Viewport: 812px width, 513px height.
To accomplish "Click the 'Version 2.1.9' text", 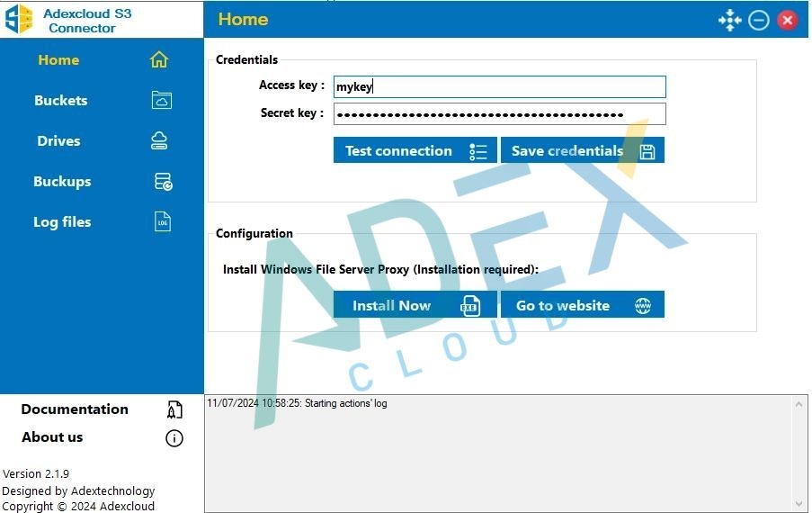I will point(36,473).
